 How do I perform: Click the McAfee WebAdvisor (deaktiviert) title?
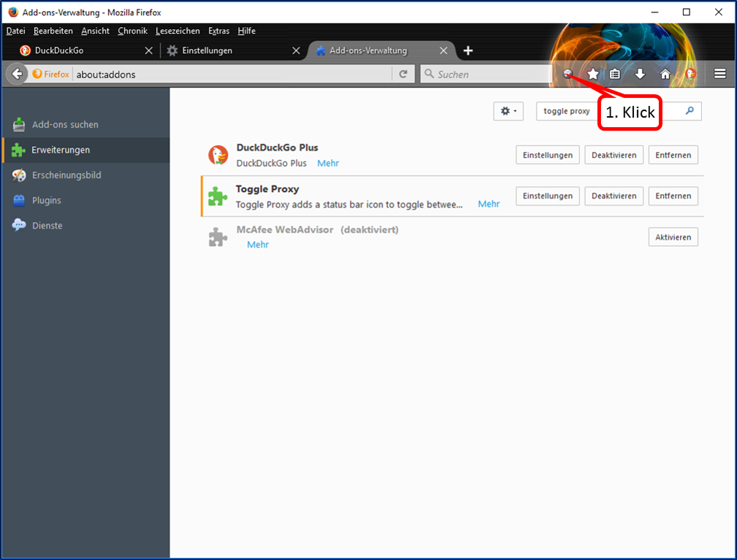(x=317, y=230)
